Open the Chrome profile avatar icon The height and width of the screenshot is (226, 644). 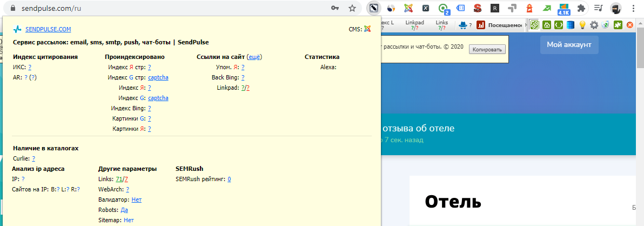[x=616, y=8]
